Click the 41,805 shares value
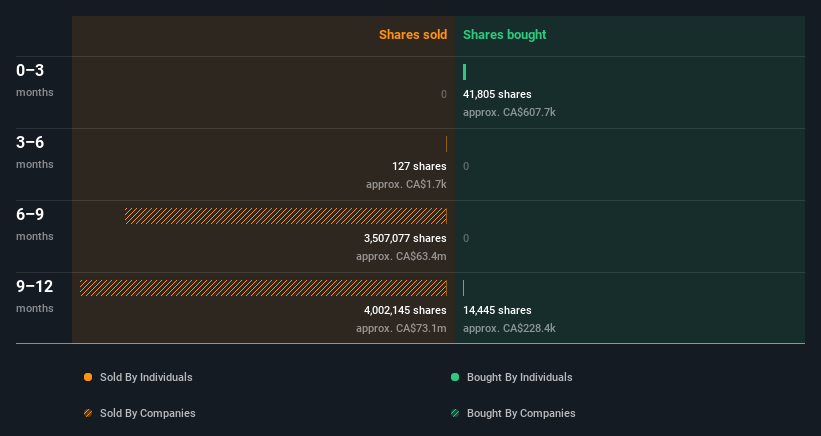 tap(497, 94)
